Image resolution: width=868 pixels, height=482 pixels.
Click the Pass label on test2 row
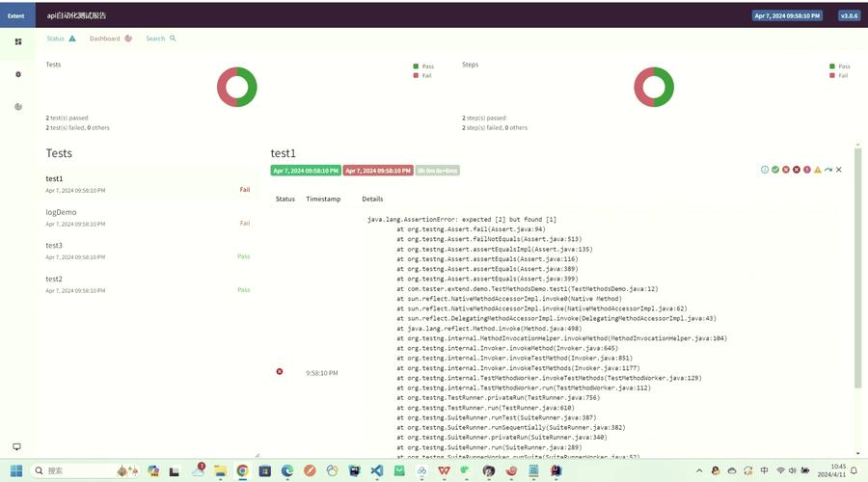[244, 289]
